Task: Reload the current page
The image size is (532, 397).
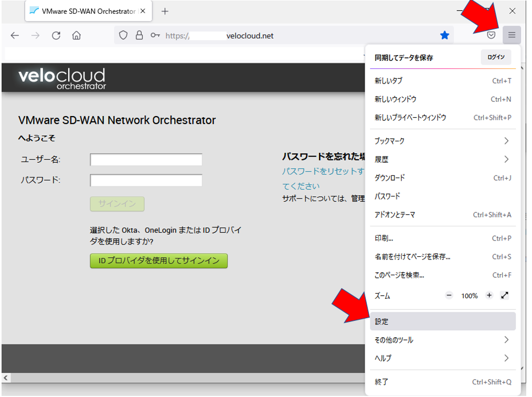Action: [x=56, y=35]
